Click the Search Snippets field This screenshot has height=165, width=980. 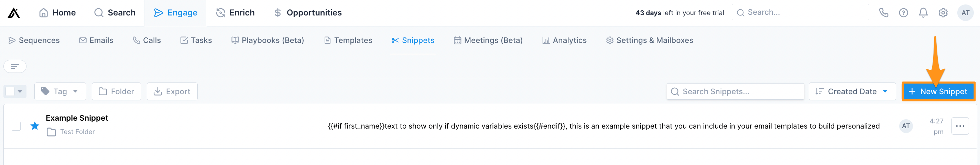click(x=735, y=92)
